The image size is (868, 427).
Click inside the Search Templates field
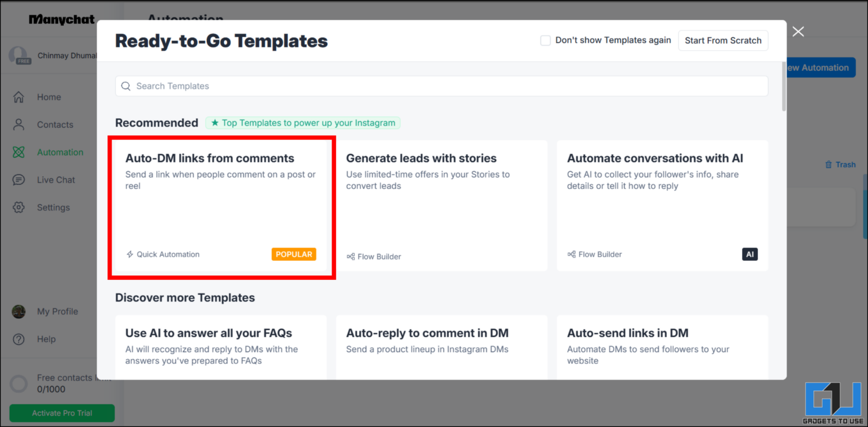pyautogui.click(x=396, y=85)
